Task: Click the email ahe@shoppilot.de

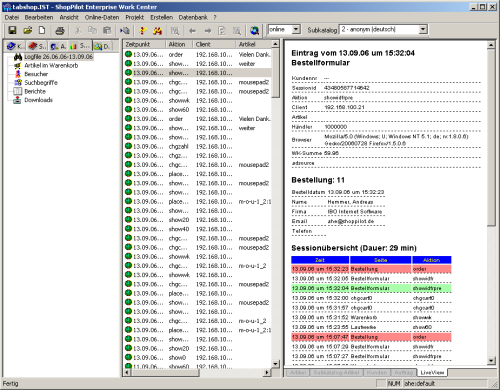Action: point(351,221)
